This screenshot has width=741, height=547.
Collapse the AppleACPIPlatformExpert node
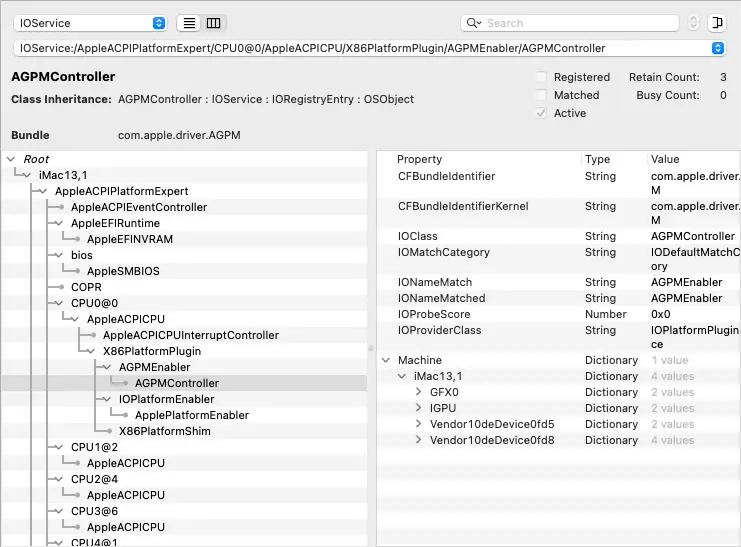pos(43,191)
